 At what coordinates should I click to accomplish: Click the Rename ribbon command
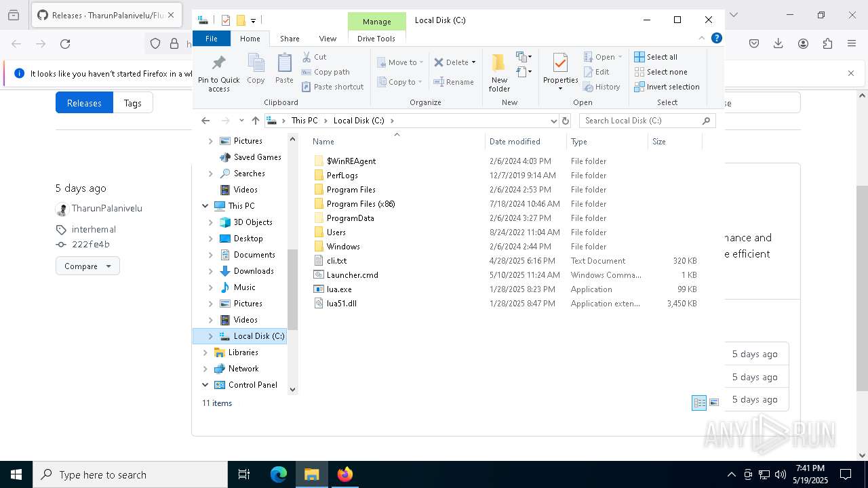click(x=454, y=82)
